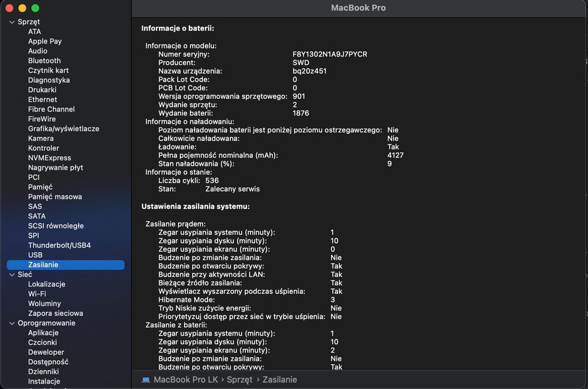The height and width of the screenshot is (389, 588).
Task: Click device name value bq20z451
Action: [309, 71]
